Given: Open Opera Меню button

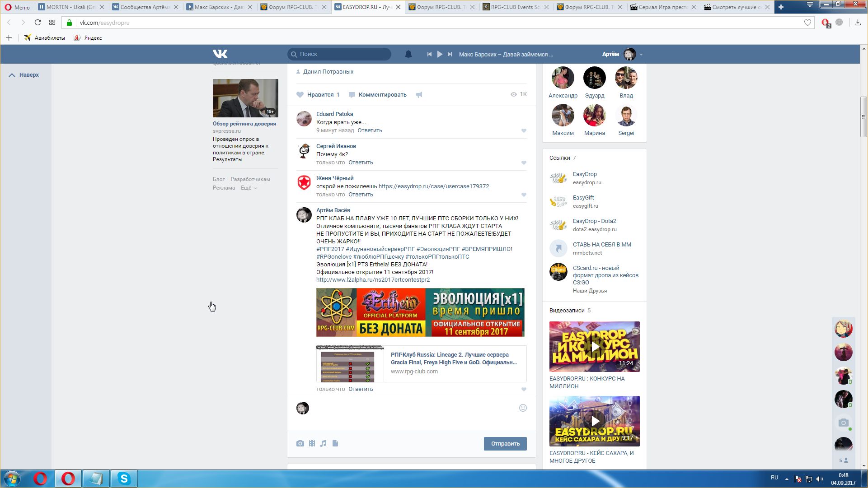Looking at the screenshot, I should [17, 7].
